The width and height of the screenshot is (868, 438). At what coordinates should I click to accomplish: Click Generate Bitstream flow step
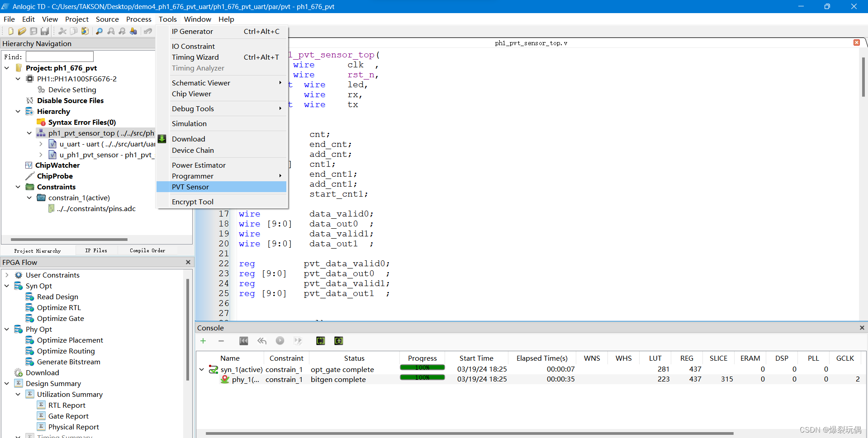[69, 362]
